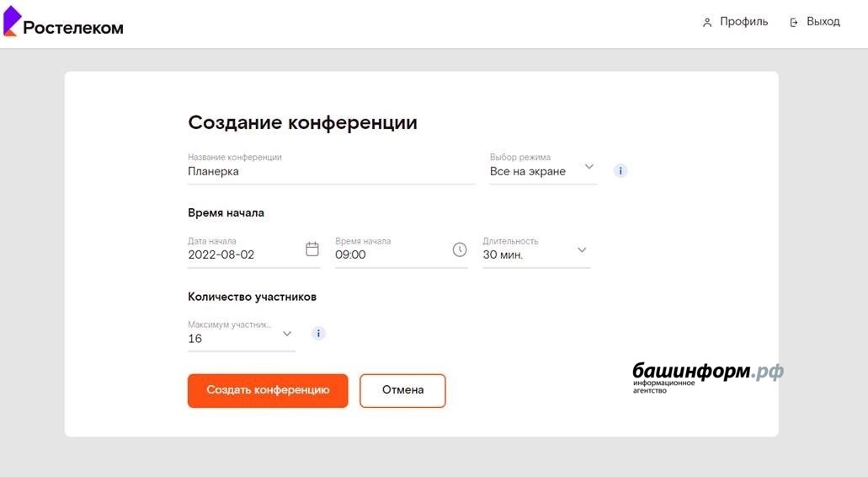
Task: Click the башинформ.рф watermark logo
Action: tap(708, 378)
